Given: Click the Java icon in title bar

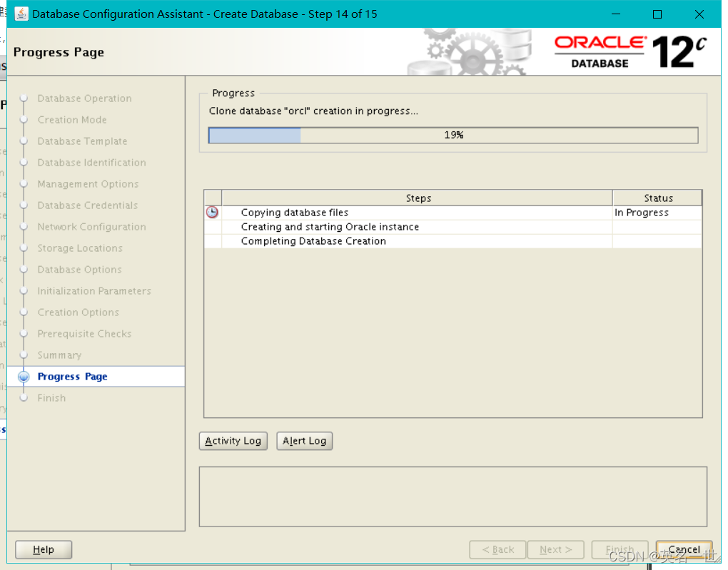Looking at the screenshot, I should click(21, 14).
